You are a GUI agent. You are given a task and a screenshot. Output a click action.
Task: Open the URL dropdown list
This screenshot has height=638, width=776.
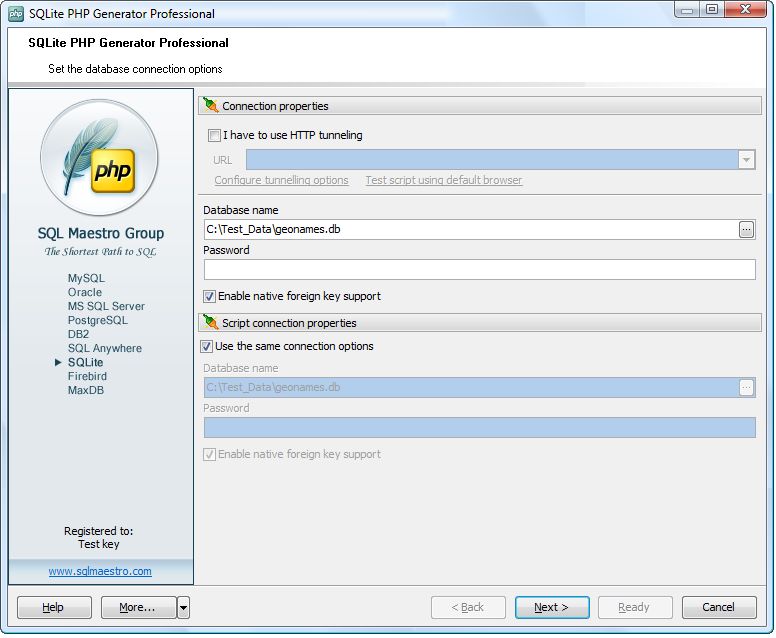point(746,160)
